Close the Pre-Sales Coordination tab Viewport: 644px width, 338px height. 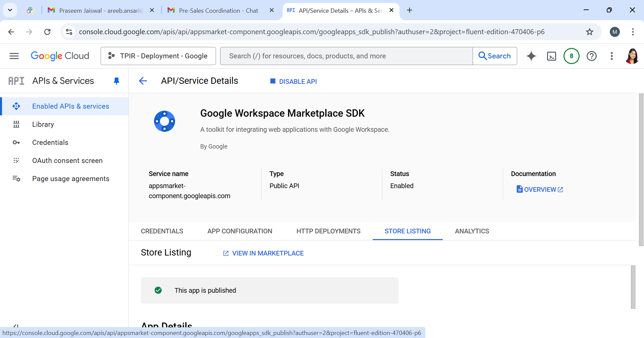click(x=272, y=10)
